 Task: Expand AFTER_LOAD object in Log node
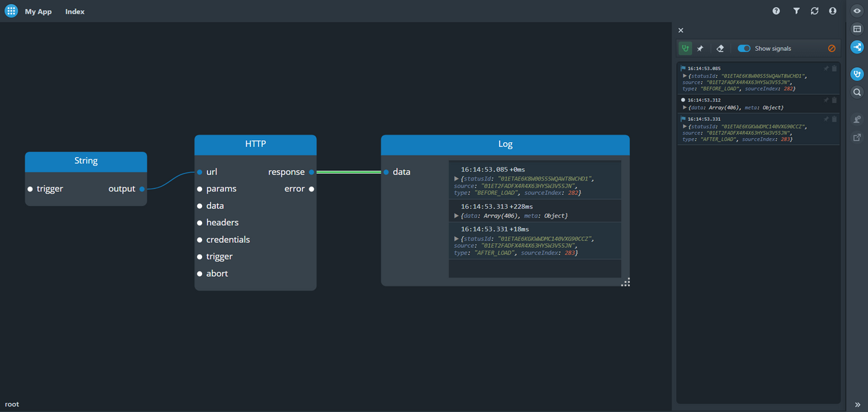coord(457,239)
